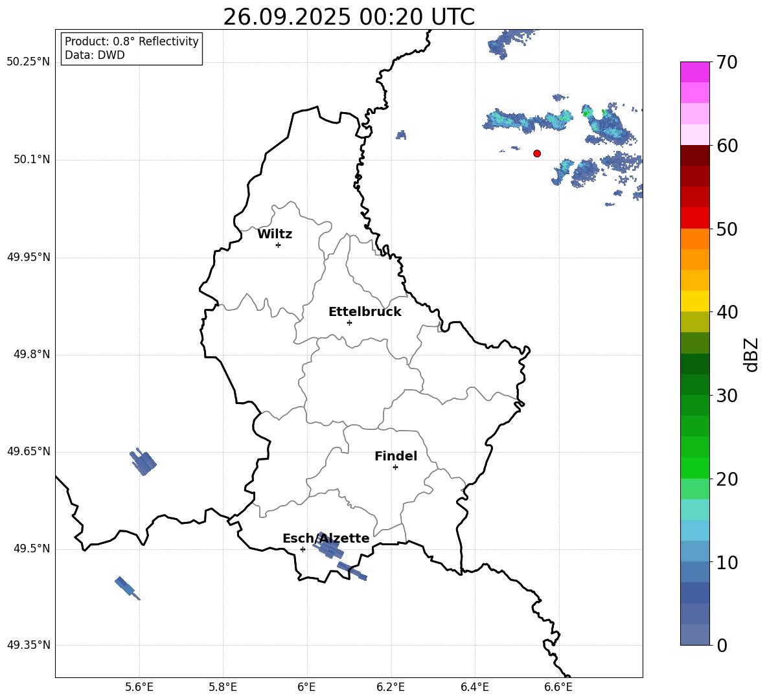Click the 49.65°N latitude label

click(29, 451)
